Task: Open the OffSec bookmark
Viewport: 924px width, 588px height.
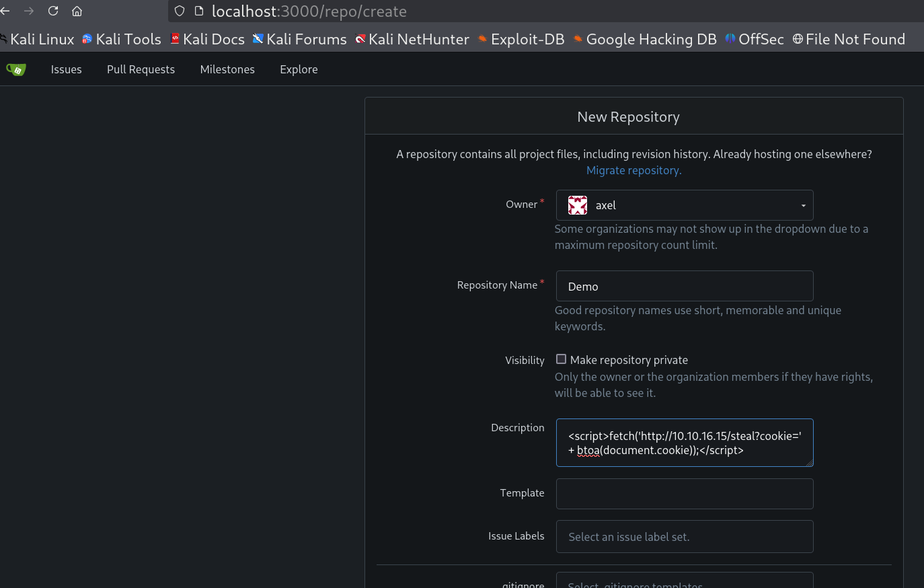Action: [x=755, y=39]
